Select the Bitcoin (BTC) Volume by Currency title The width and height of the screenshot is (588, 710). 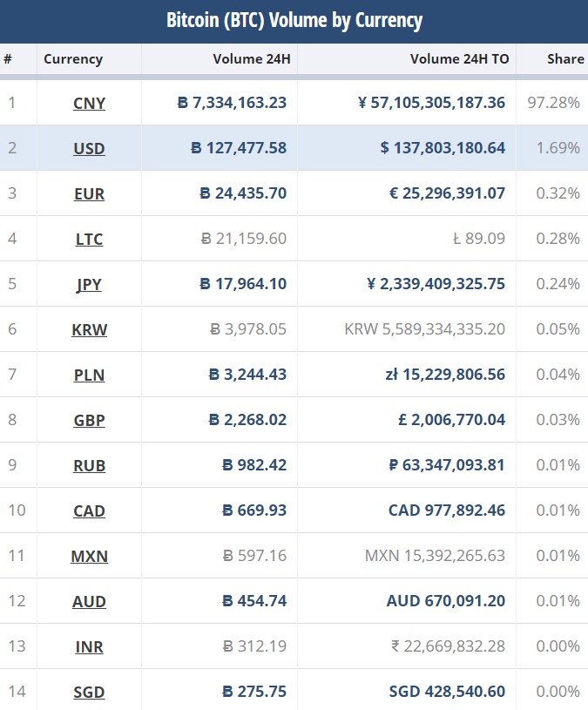[x=294, y=20]
